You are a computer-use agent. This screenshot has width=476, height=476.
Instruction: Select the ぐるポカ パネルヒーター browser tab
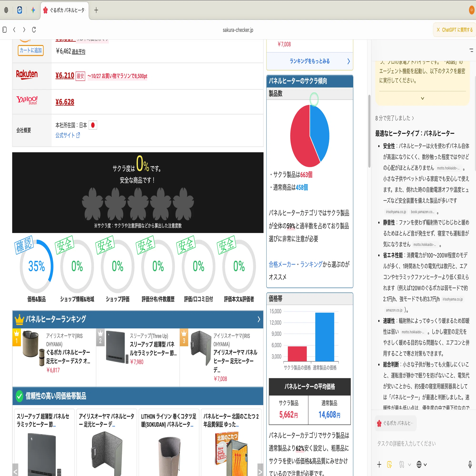(64, 10)
